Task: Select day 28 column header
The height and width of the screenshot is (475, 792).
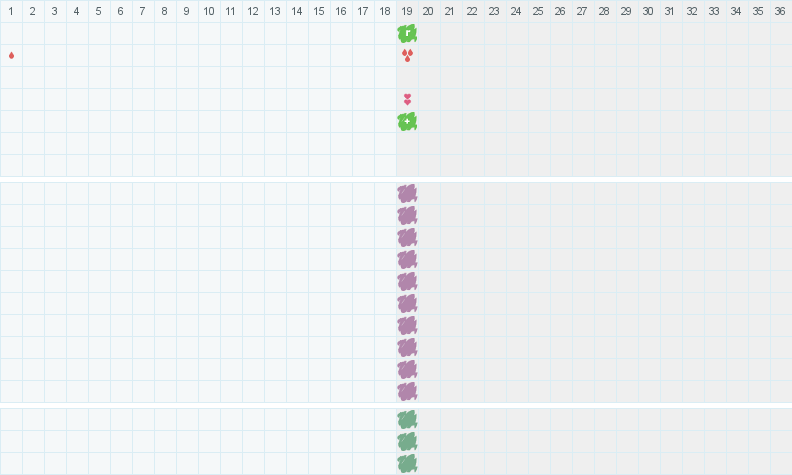Action: point(604,11)
